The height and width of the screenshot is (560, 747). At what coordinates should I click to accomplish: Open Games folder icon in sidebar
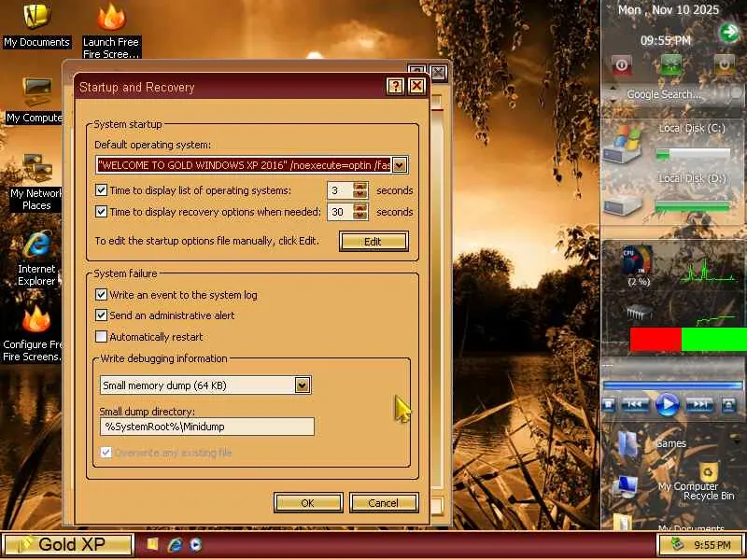(628, 443)
